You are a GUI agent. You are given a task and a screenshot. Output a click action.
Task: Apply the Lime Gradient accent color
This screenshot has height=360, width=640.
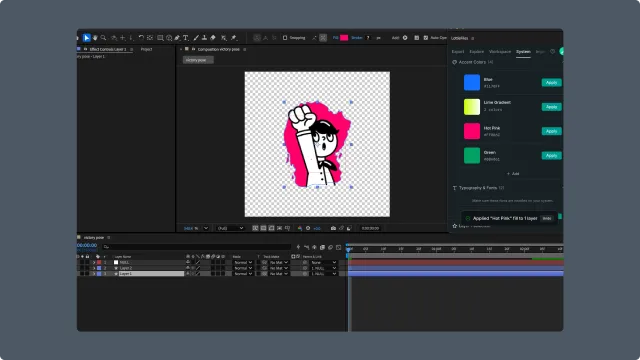551,107
